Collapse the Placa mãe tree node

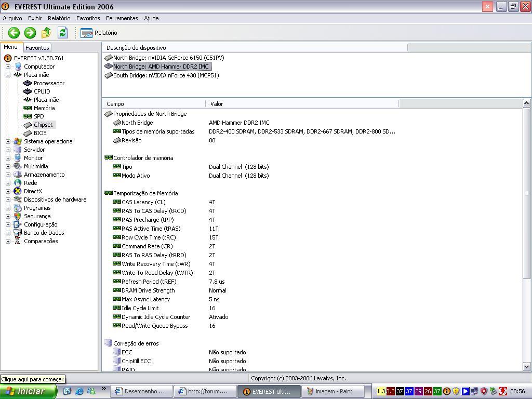[x=8, y=75]
